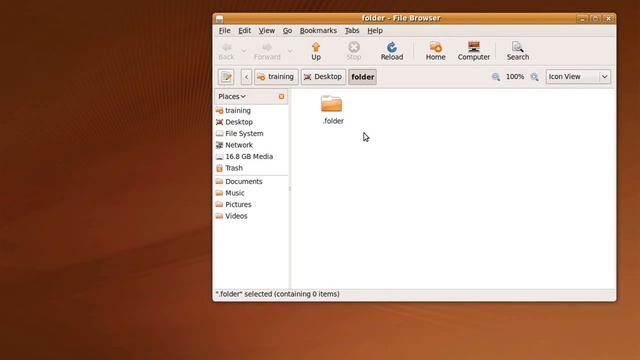Image resolution: width=640 pixels, height=360 pixels.
Task: Open the Home folder from toolbar
Action: point(436,51)
